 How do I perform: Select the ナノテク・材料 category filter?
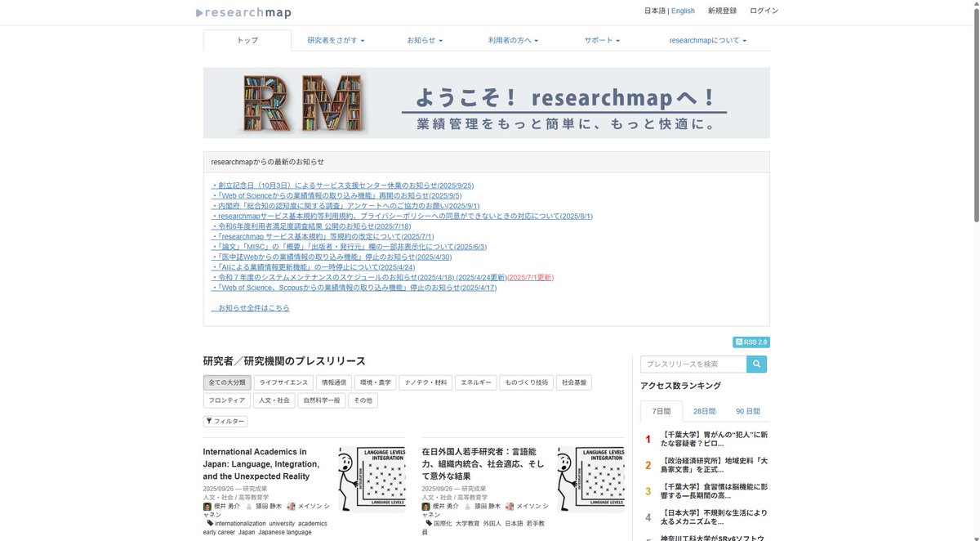[x=425, y=382]
